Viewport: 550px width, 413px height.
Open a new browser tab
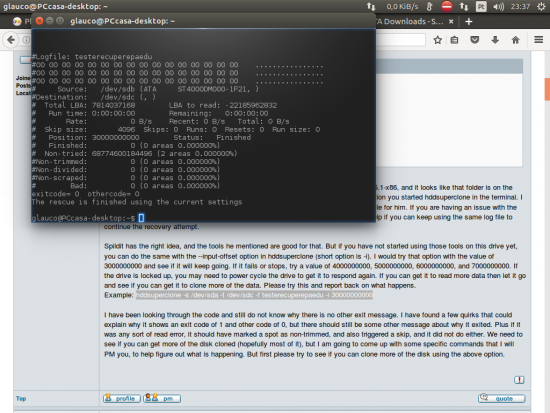469,22
